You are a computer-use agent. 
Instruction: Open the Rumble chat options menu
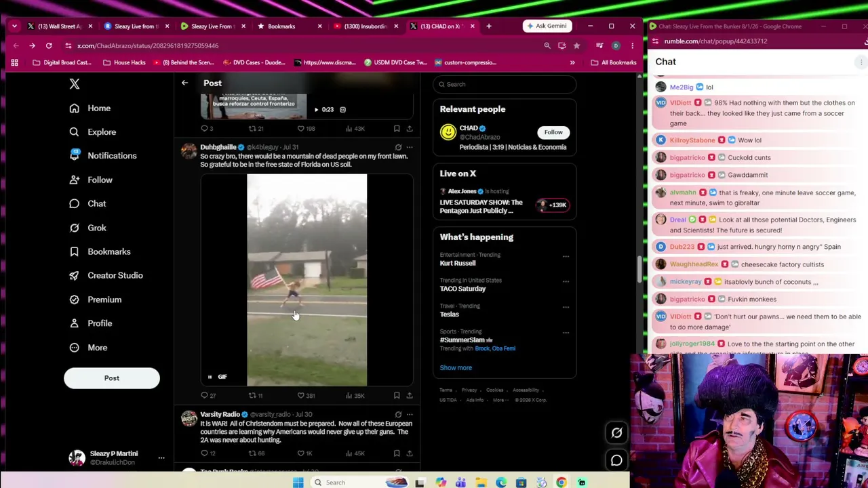point(861,62)
